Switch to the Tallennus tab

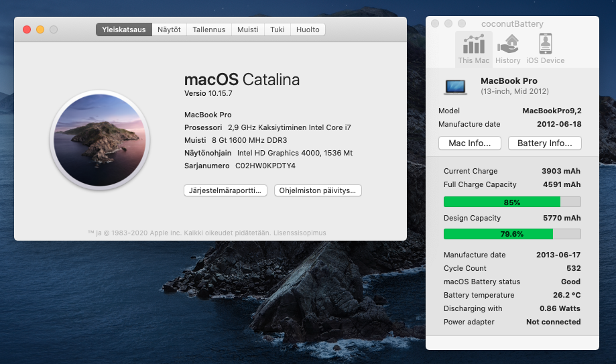(x=209, y=29)
